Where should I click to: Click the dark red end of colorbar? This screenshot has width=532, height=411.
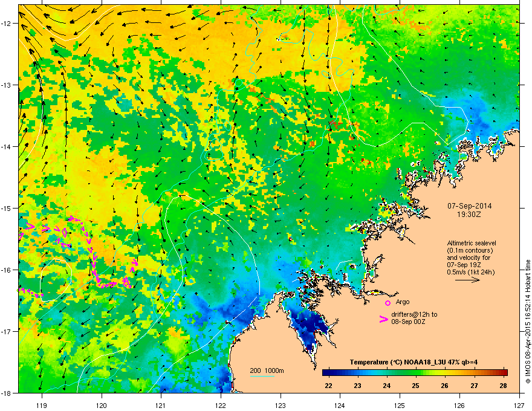(x=504, y=373)
